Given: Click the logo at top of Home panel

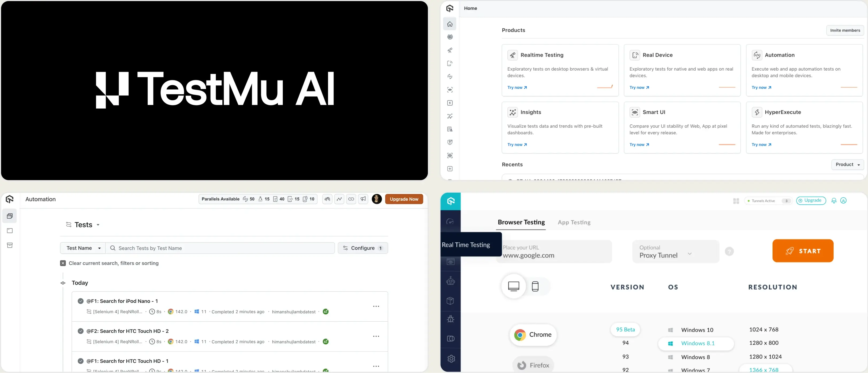Looking at the screenshot, I should click(450, 8).
